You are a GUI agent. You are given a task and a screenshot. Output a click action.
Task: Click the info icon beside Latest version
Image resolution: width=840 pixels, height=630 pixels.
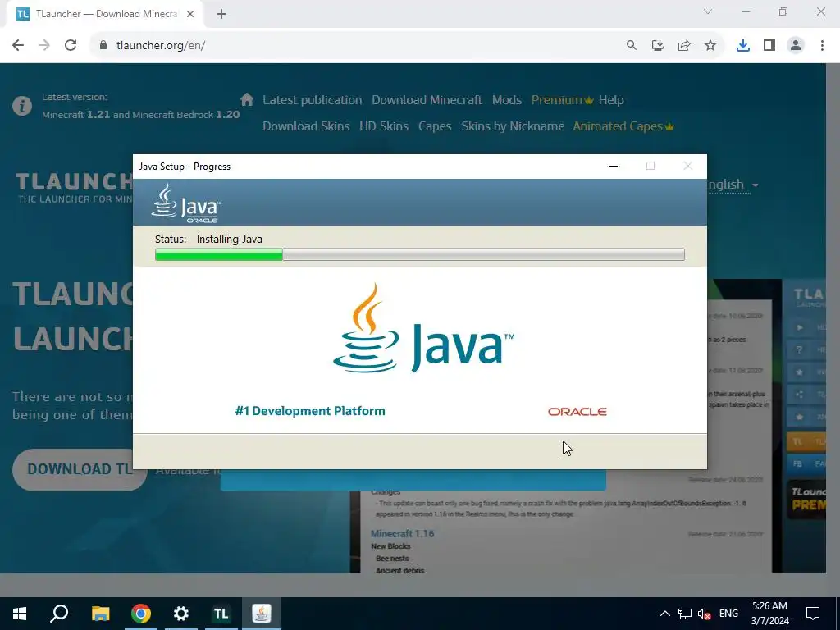[22, 106]
